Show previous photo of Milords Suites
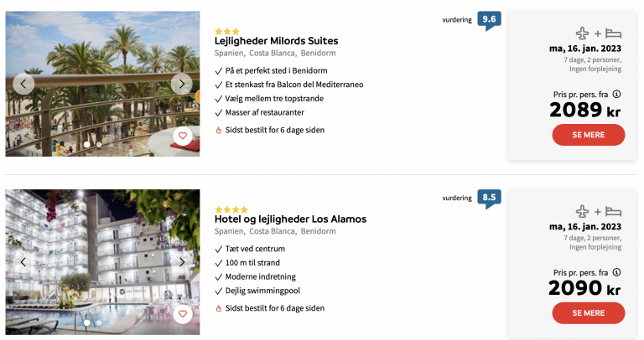 point(23,84)
